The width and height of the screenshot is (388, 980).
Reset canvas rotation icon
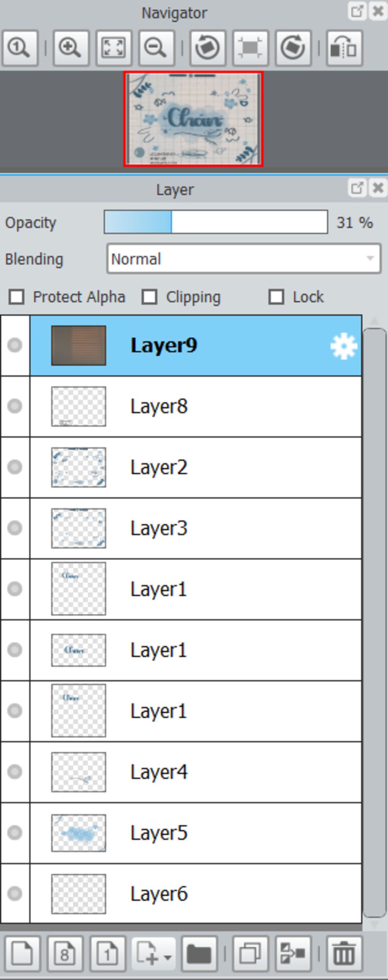tap(250, 48)
